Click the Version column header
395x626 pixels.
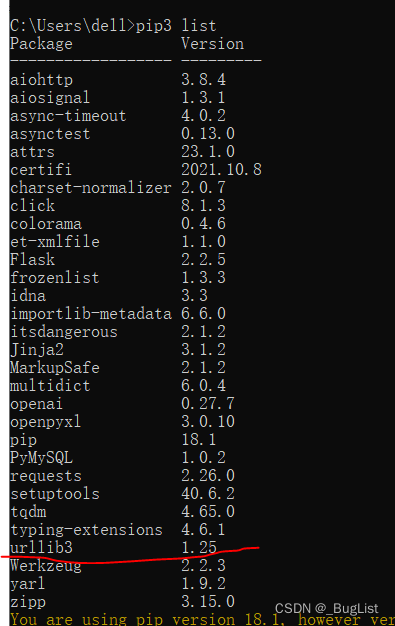(212, 44)
